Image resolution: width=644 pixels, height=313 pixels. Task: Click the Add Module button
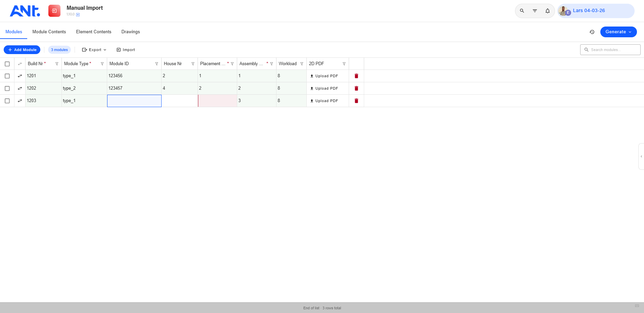(22, 50)
